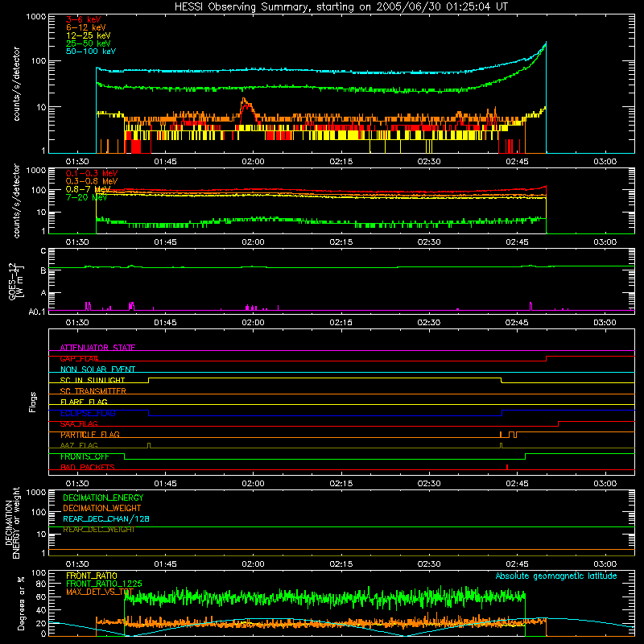Pick the PARTICLE_FLAG label
Viewport: 644px width, 644px height.
90,435
